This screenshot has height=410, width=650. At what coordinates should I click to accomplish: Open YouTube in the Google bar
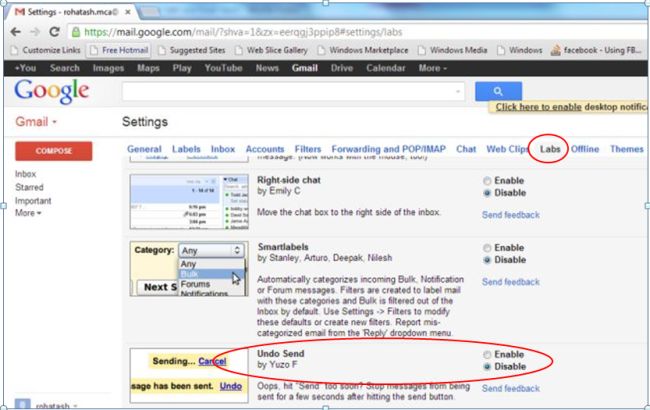pos(223,68)
